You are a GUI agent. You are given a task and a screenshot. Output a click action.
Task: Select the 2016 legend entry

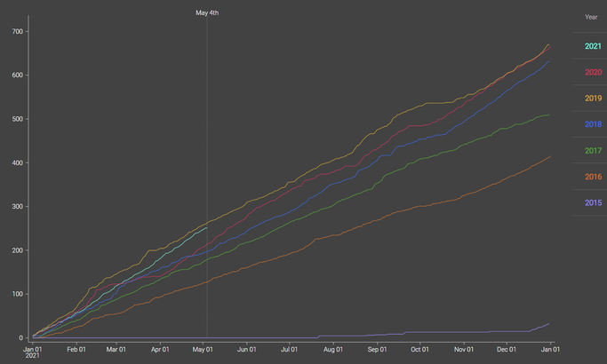pyautogui.click(x=593, y=177)
